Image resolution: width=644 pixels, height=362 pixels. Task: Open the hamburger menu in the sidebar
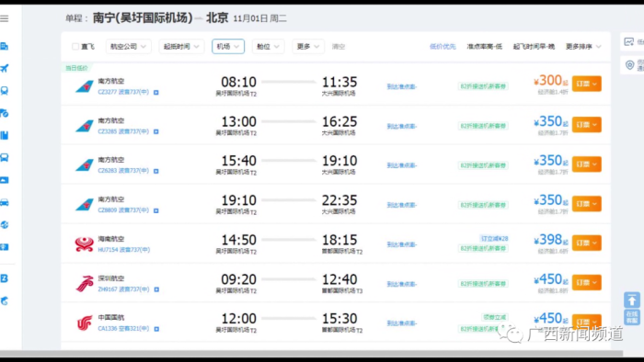(x=5, y=18)
